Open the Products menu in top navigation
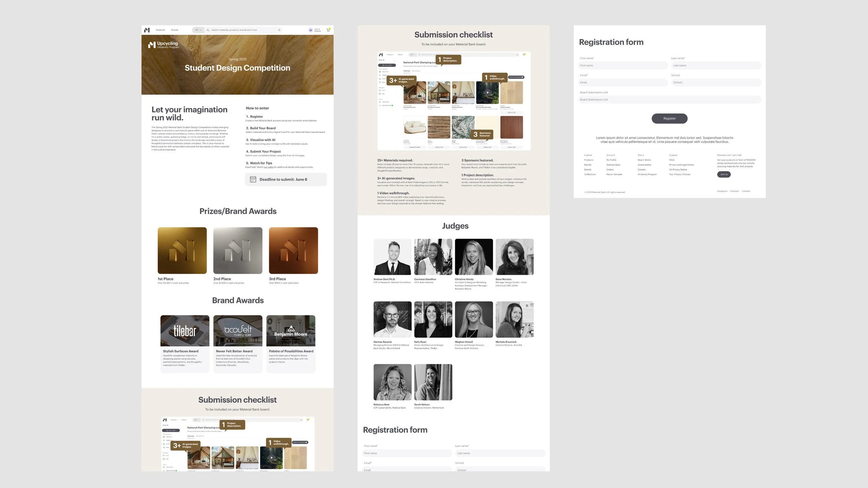The image size is (868, 488). (160, 30)
